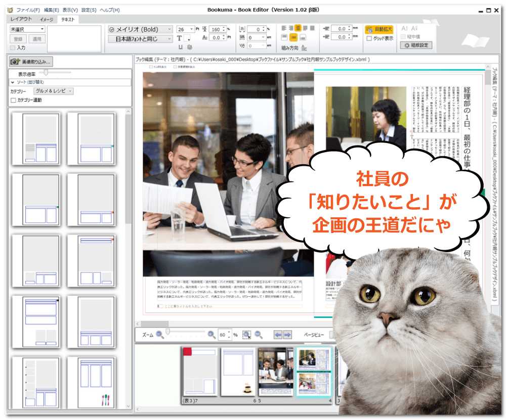Go to previous page with left arrow
The height and width of the screenshot is (420, 506).
point(278,334)
